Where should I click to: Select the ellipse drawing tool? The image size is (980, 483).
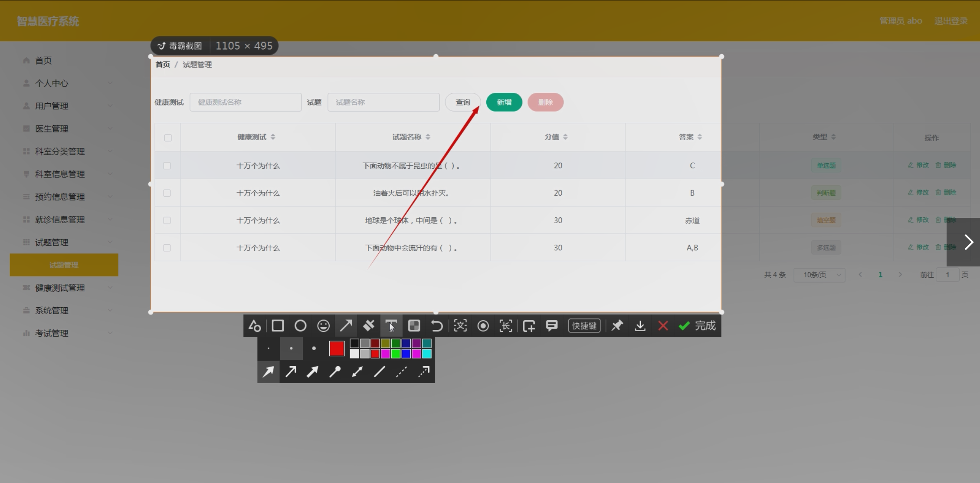300,326
